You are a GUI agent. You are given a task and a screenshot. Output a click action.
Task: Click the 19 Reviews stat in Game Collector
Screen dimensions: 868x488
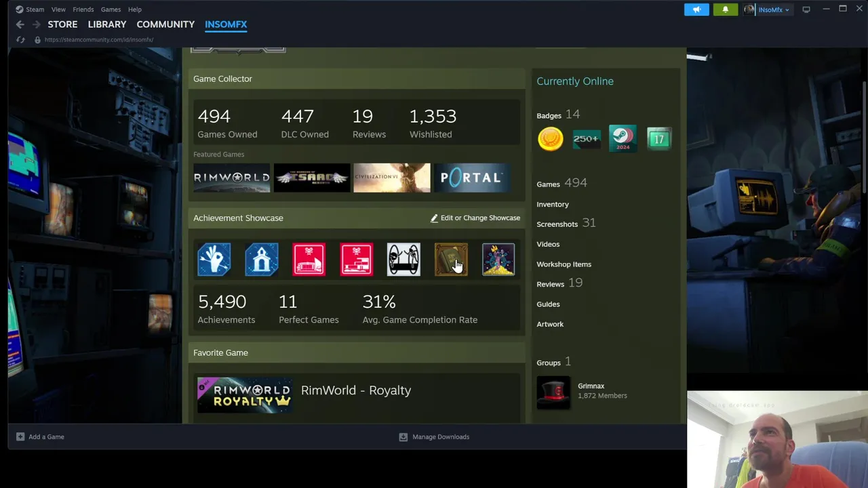pyautogui.click(x=369, y=123)
